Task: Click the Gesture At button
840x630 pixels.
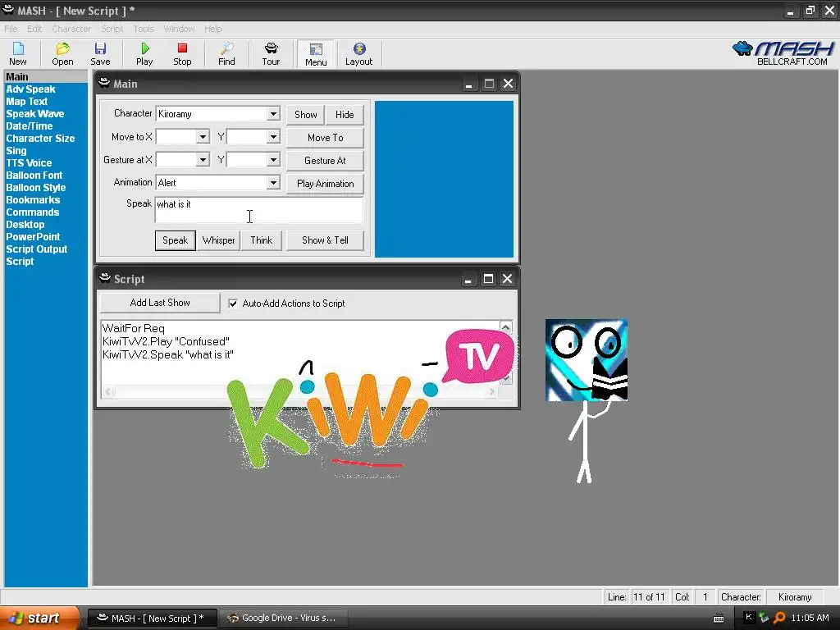Action: point(325,161)
